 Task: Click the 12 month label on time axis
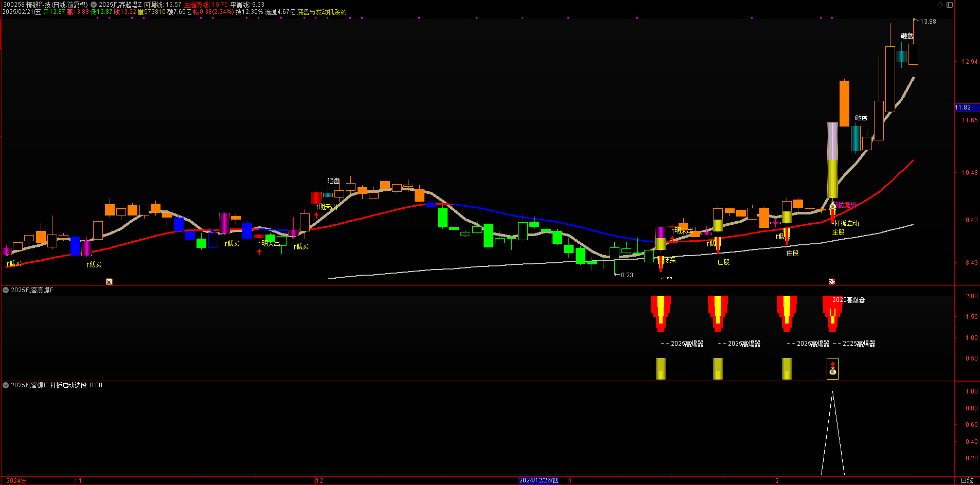(x=319, y=481)
